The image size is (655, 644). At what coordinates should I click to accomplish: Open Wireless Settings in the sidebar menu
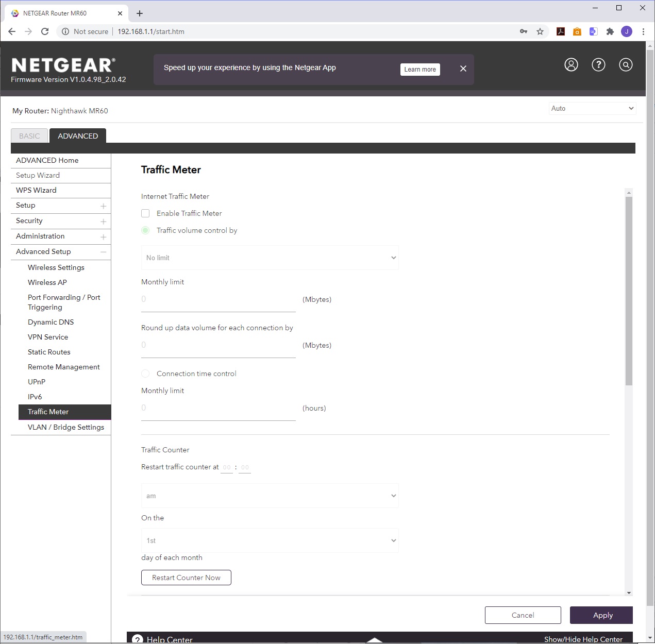tap(56, 267)
